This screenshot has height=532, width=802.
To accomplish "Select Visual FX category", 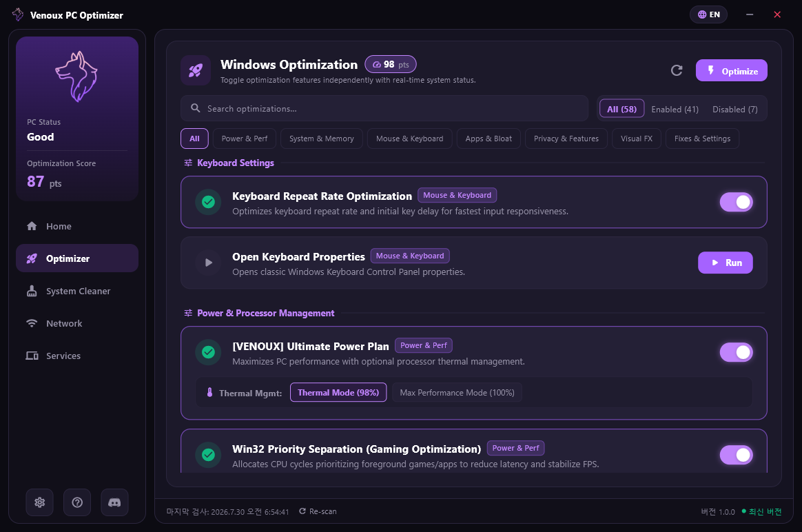I will 636,139.
